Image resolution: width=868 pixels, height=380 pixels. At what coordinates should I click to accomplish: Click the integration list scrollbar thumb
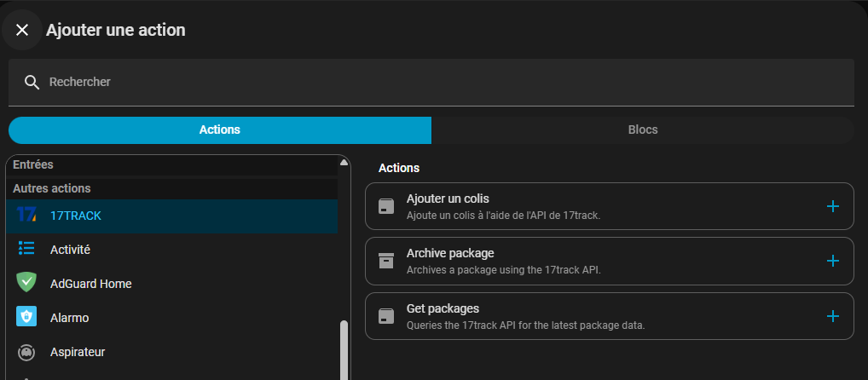point(344,349)
